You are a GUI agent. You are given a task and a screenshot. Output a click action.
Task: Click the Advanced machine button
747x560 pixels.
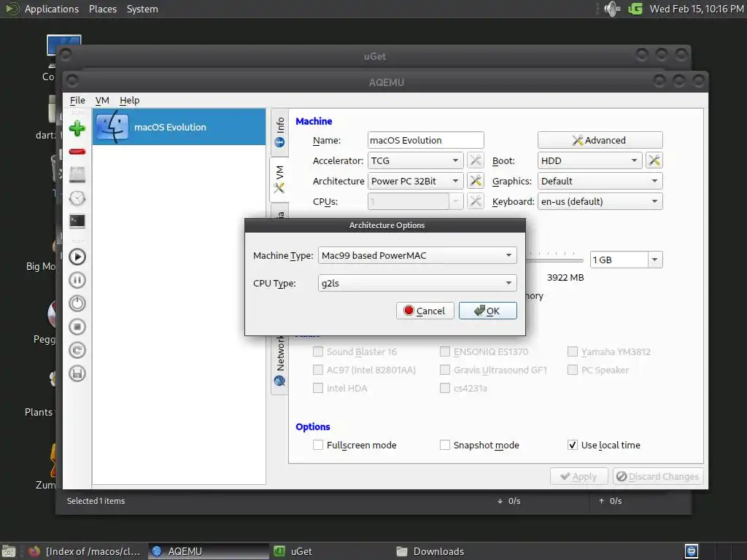coord(600,140)
